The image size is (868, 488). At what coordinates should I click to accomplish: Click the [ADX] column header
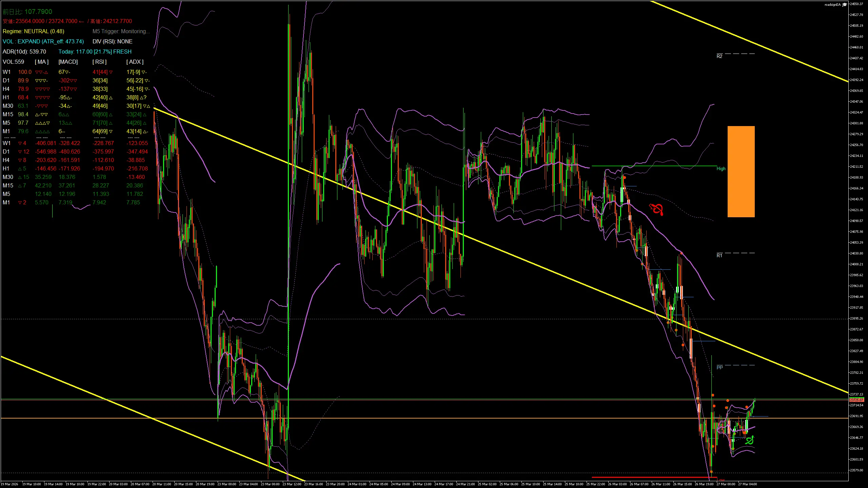[135, 62]
